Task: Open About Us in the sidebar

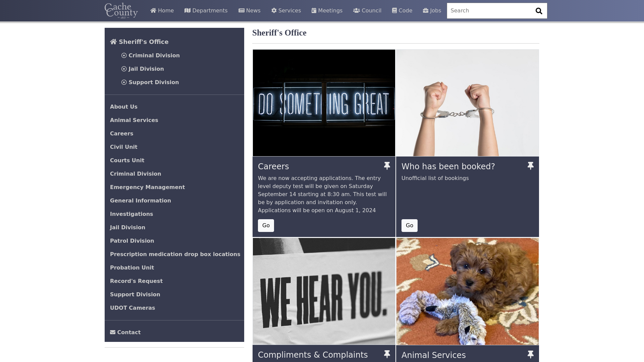Action: point(124,107)
